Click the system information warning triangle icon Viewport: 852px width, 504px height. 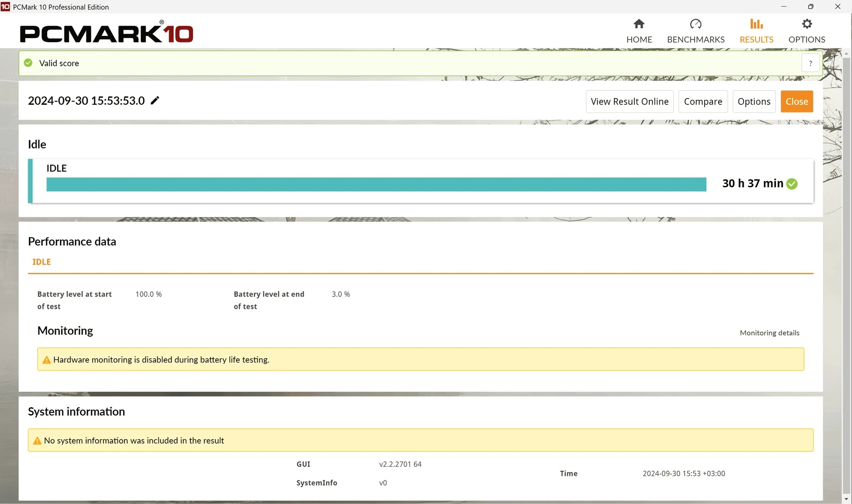coord(37,441)
